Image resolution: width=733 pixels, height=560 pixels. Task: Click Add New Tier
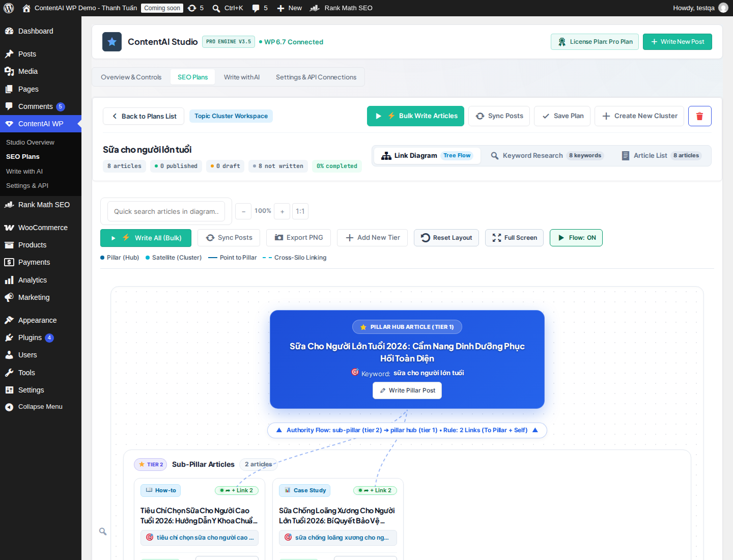373,238
